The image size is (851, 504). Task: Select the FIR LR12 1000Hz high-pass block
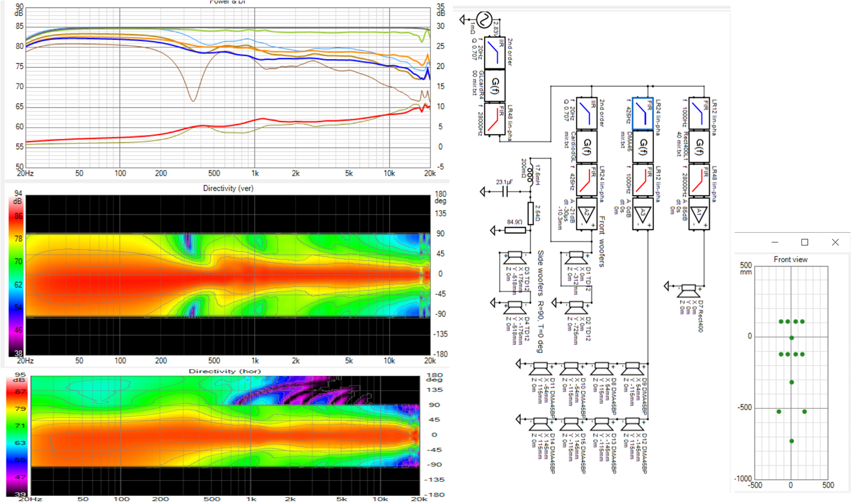699,113
